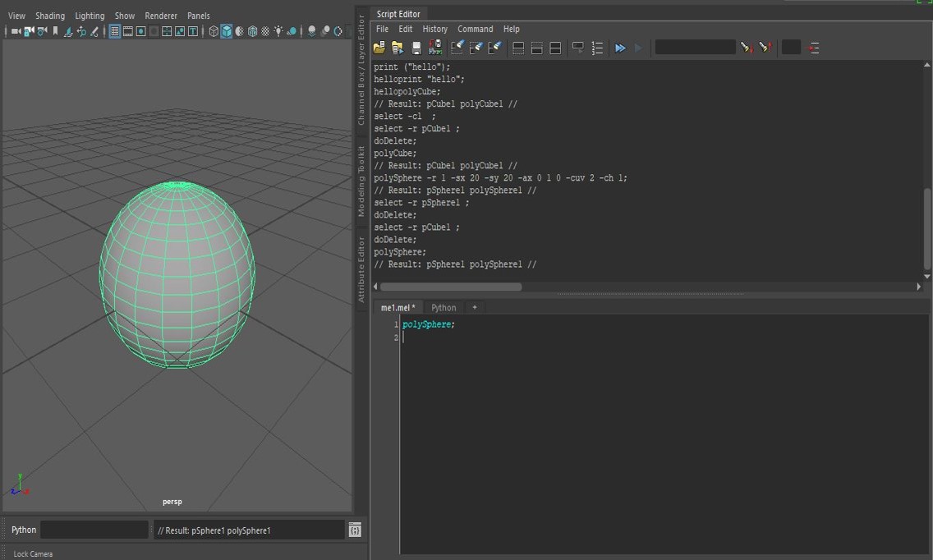Click the Python command line language label
933x560 pixels.
24,530
